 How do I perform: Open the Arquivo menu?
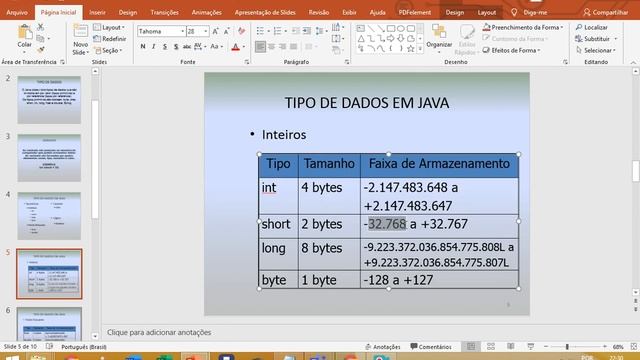pyautogui.click(x=17, y=12)
